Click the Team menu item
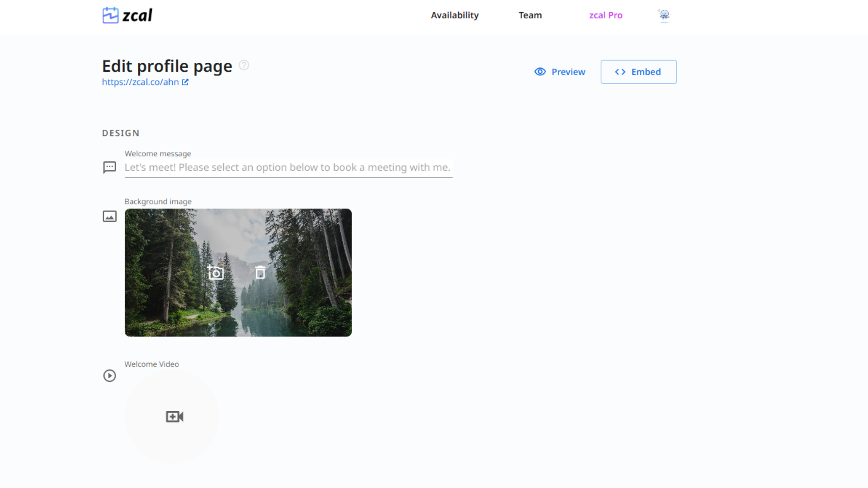This screenshot has width=868, height=488. click(x=531, y=15)
